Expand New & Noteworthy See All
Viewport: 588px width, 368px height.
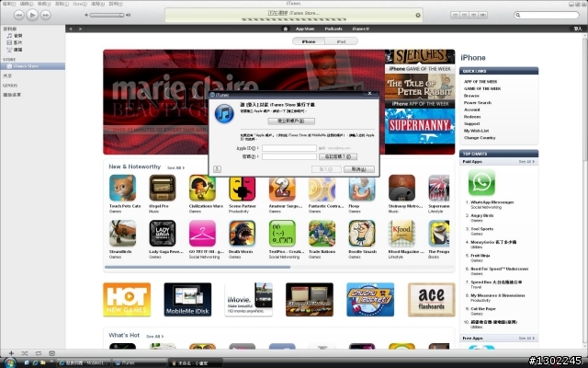[175, 167]
